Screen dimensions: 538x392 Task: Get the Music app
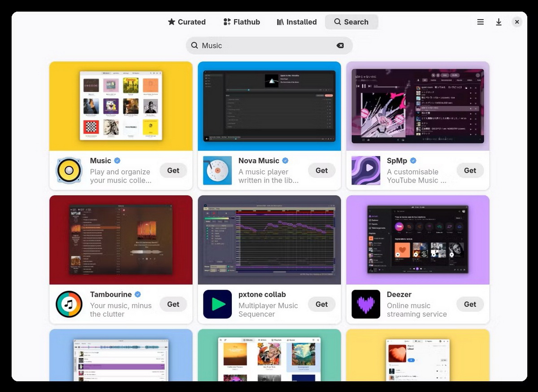pyautogui.click(x=173, y=170)
